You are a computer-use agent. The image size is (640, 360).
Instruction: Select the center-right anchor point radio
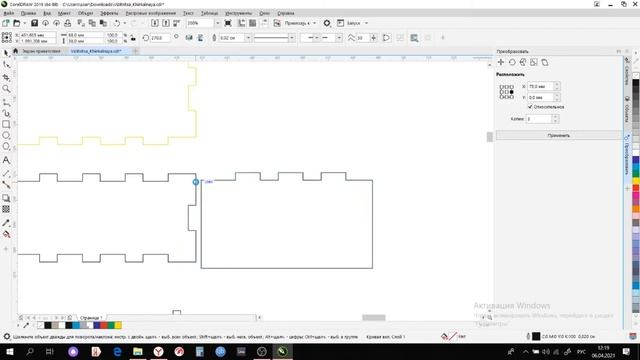tap(511, 92)
